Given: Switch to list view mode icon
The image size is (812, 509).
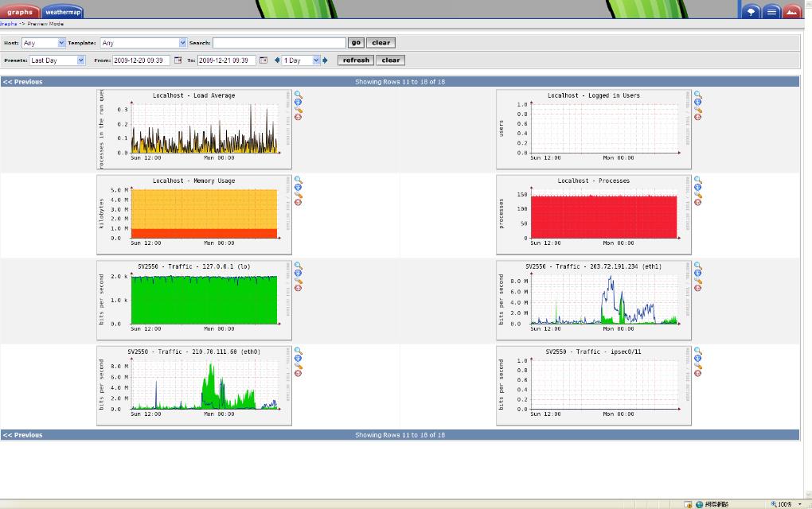Looking at the screenshot, I should pos(771,11).
